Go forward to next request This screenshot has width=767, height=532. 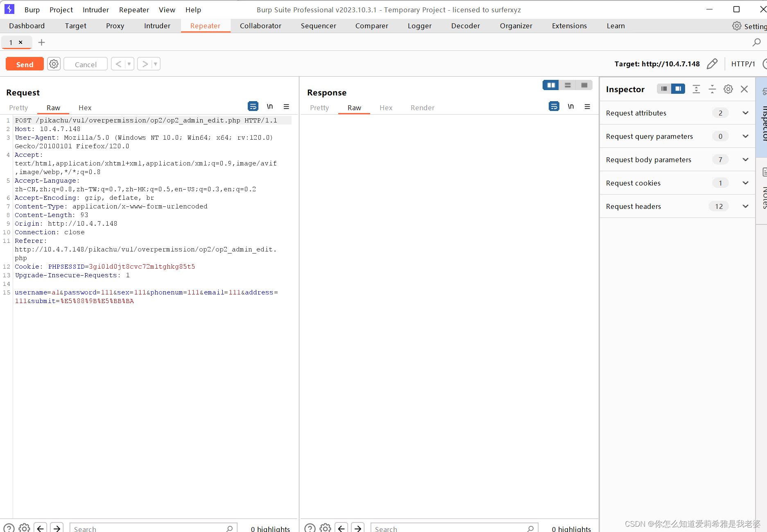145,64
